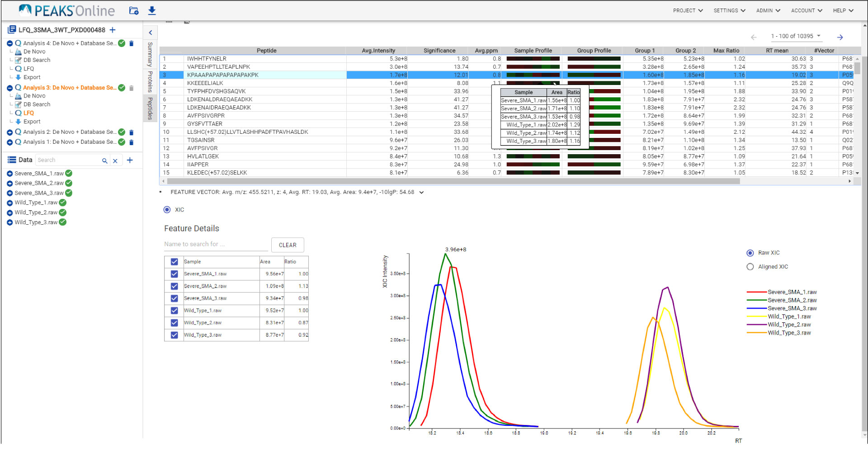The image size is (868, 472).
Task: Expand Analysis 1 tree node
Action: point(9,142)
